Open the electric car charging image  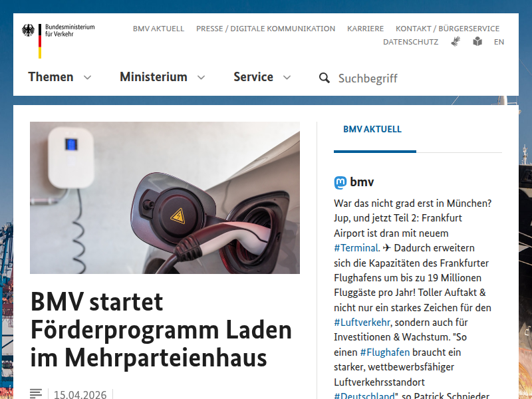point(165,198)
